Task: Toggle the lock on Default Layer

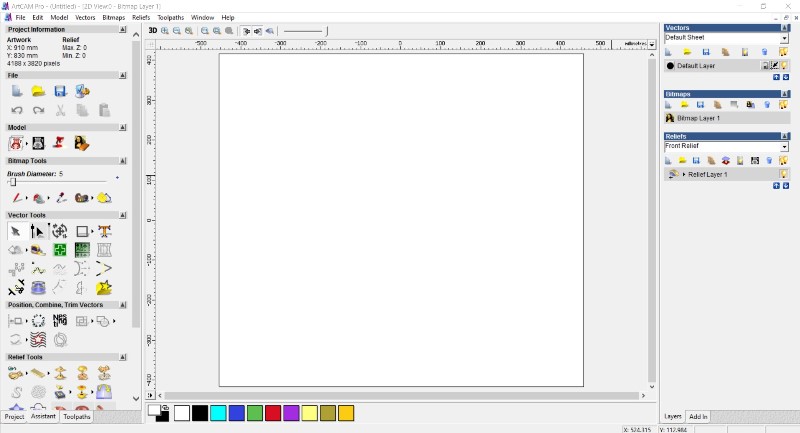Action: coord(765,65)
